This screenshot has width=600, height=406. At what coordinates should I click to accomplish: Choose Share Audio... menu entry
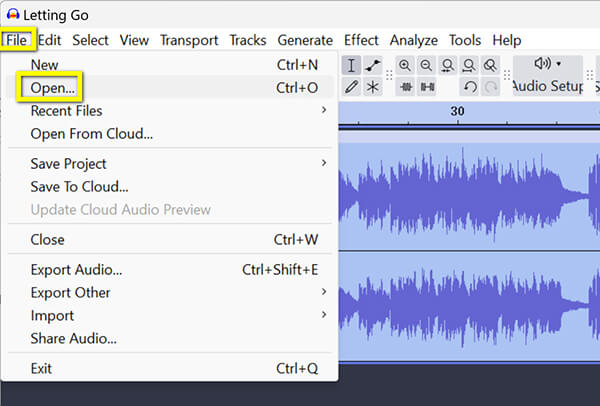point(170,338)
